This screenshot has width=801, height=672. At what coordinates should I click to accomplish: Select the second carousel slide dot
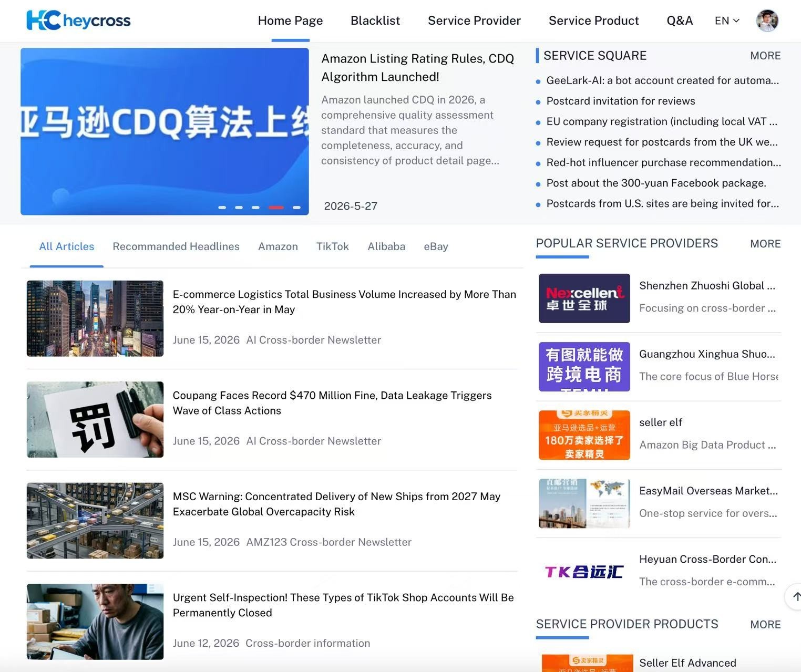point(239,208)
